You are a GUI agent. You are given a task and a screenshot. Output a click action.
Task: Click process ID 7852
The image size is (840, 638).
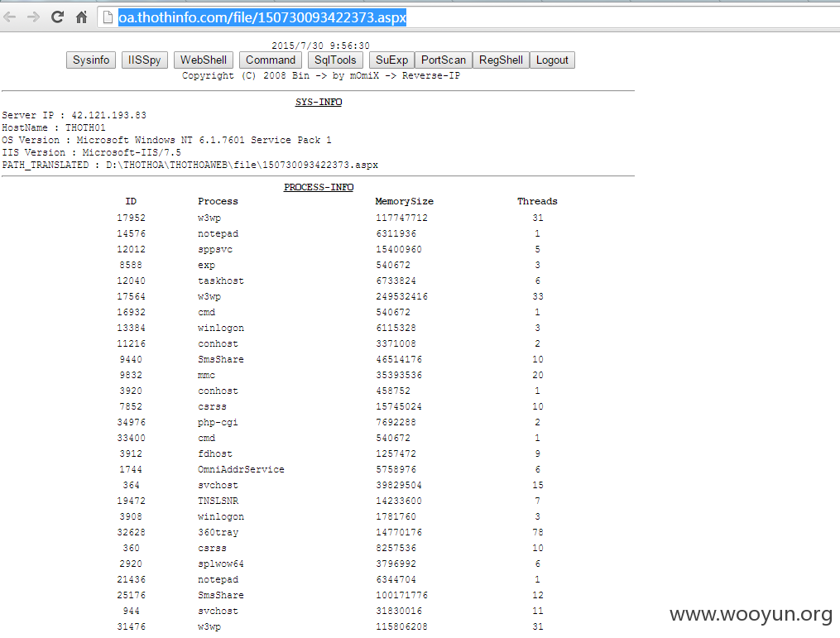(132, 406)
